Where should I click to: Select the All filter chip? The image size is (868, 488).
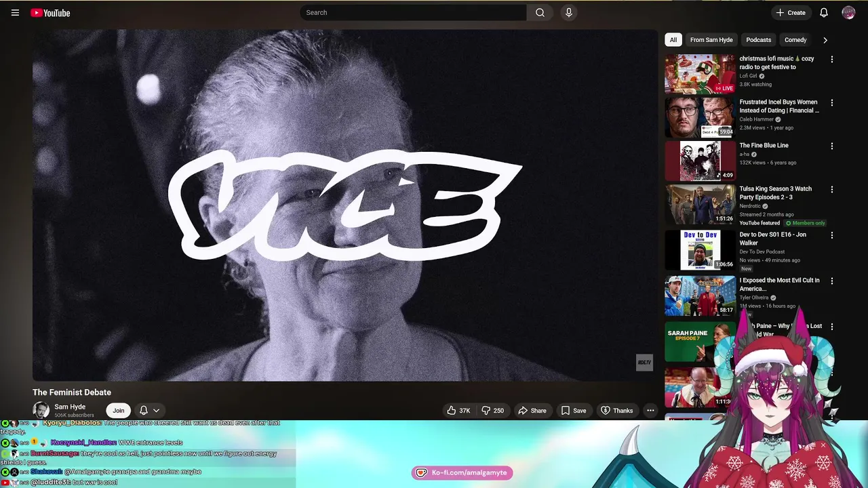pos(673,40)
